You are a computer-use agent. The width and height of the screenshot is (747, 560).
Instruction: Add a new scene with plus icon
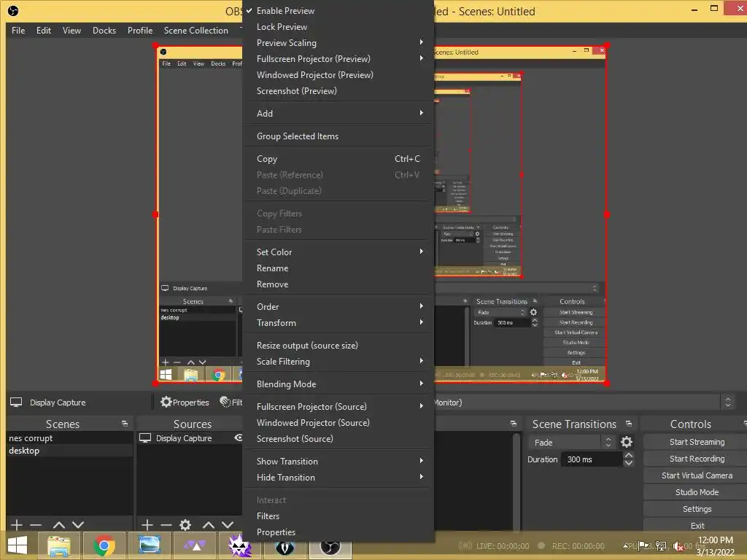17,525
